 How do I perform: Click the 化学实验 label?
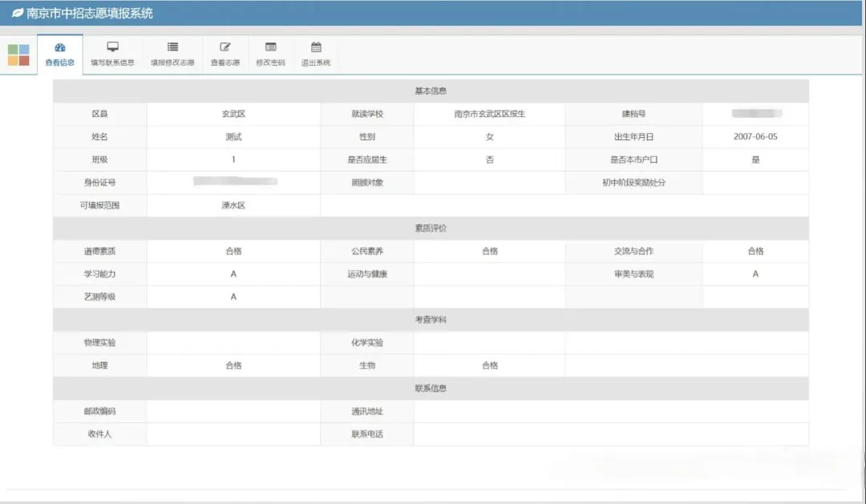[367, 343]
